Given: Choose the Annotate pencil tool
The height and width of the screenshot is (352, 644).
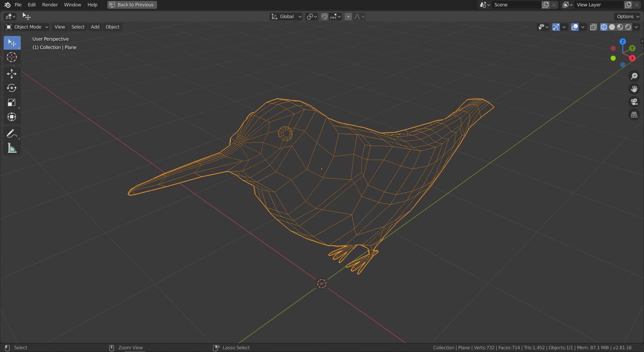Looking at the screenshot, I should click(x=12, y=134).
